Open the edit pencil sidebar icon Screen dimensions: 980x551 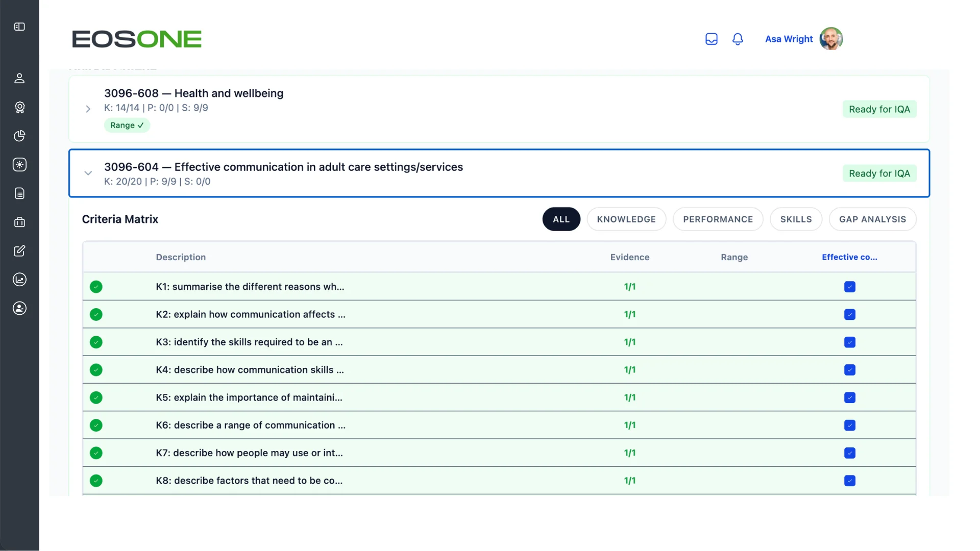[19, 251]
